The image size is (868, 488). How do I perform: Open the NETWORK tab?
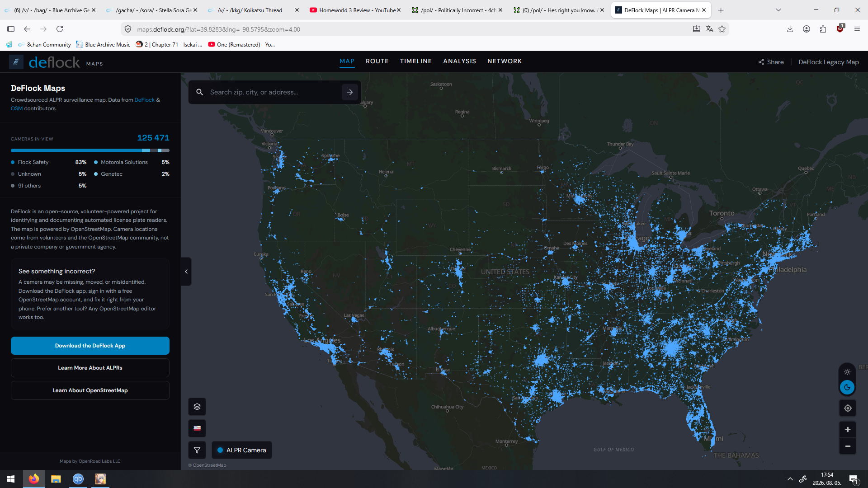(x=505, y=61)
